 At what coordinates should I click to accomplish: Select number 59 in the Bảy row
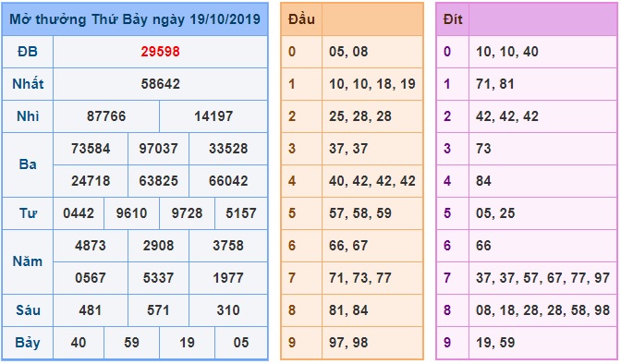131,343
